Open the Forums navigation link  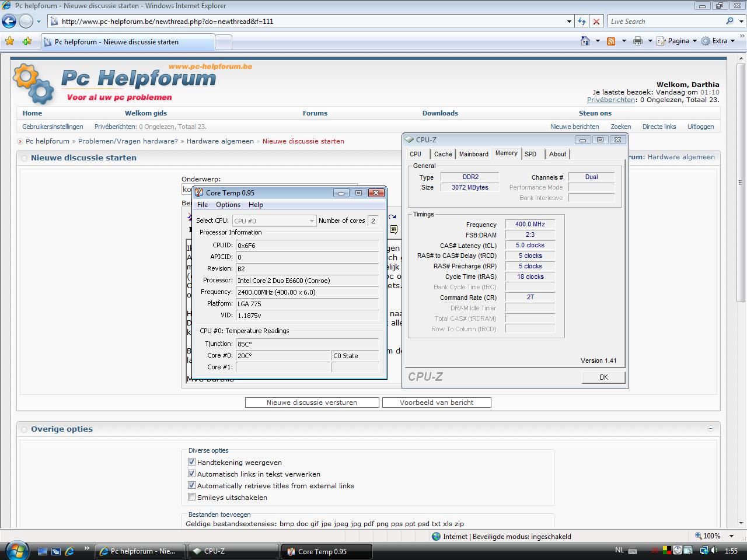(x=315, y=113)
